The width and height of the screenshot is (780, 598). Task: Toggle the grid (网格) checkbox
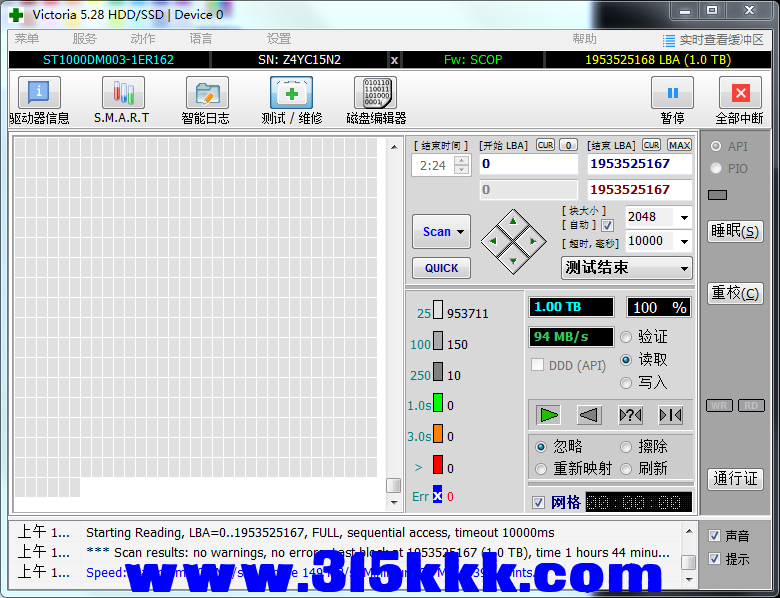538,502
